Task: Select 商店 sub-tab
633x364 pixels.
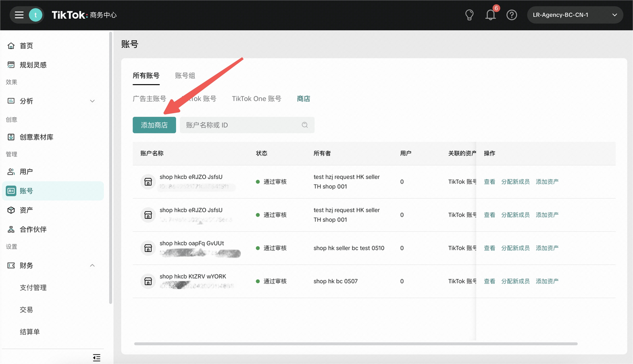Action: pos(304,99)
